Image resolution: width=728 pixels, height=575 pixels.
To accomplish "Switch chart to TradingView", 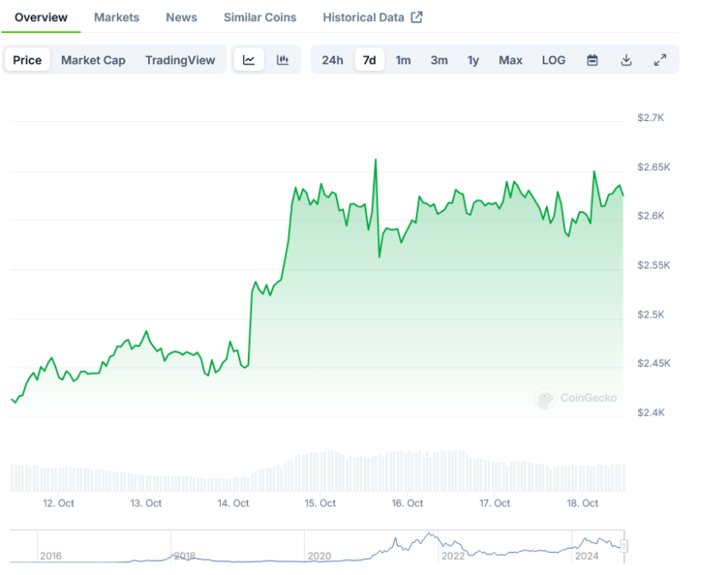I will 179,60.
